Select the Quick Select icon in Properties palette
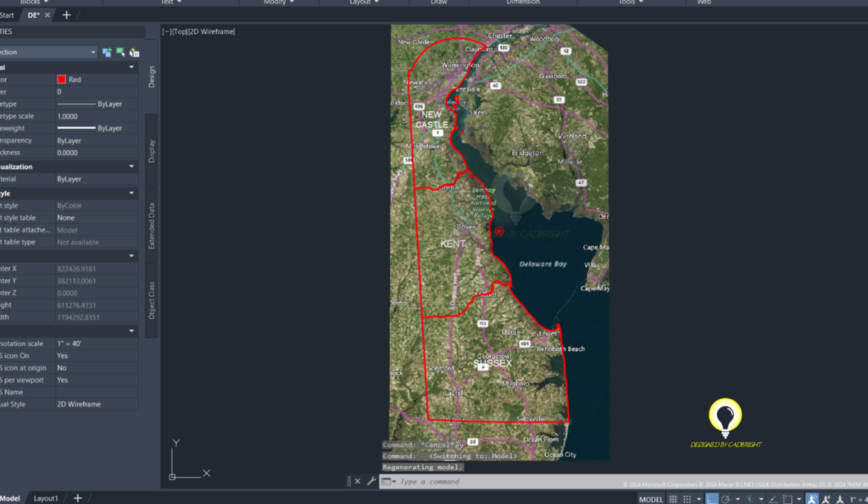Screen dimensions: 868x504 point(135,53)
